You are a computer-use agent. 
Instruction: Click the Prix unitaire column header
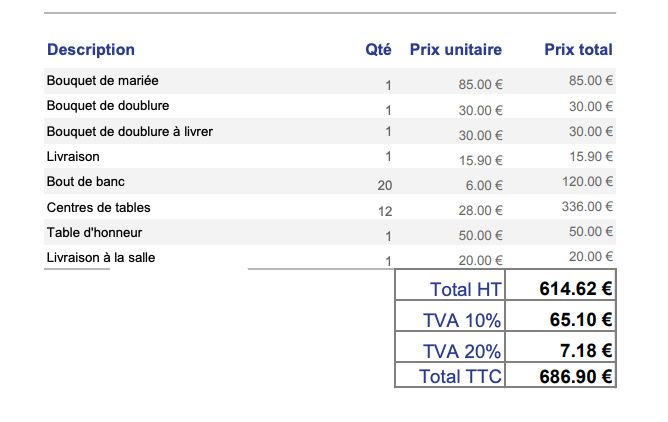point(456,49)
